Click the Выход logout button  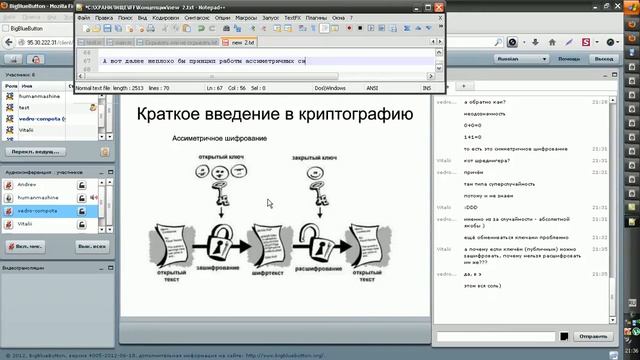604,59
